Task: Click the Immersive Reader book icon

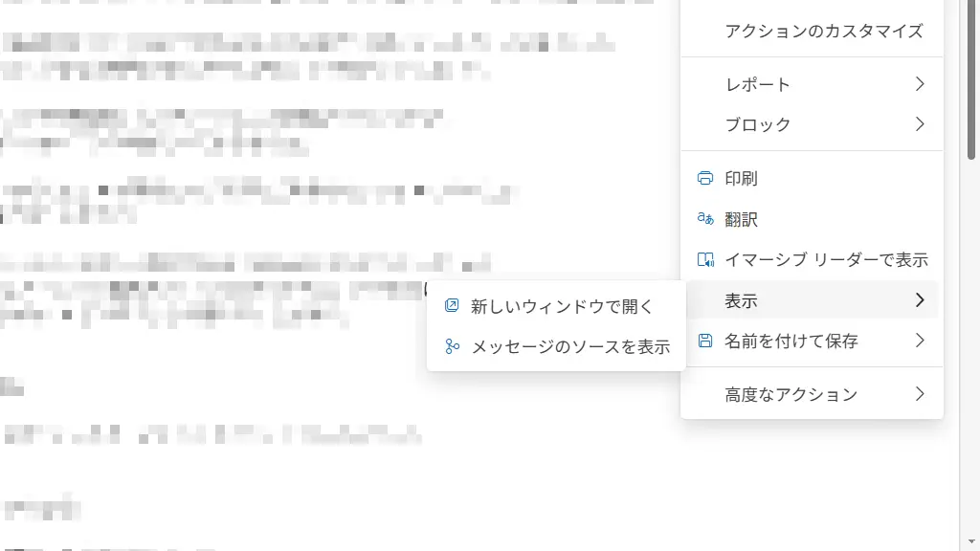Action: 705,259
